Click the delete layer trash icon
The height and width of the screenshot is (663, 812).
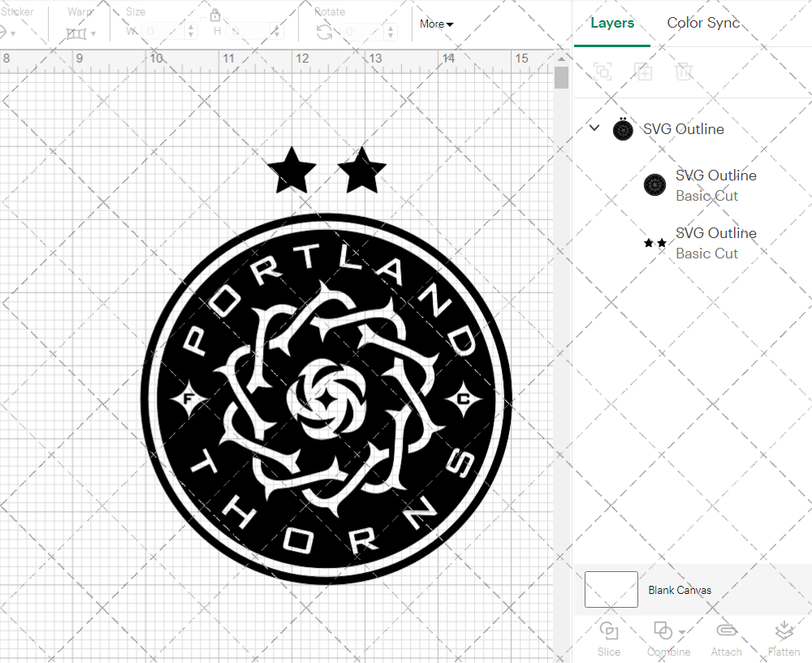coord(684,71)
